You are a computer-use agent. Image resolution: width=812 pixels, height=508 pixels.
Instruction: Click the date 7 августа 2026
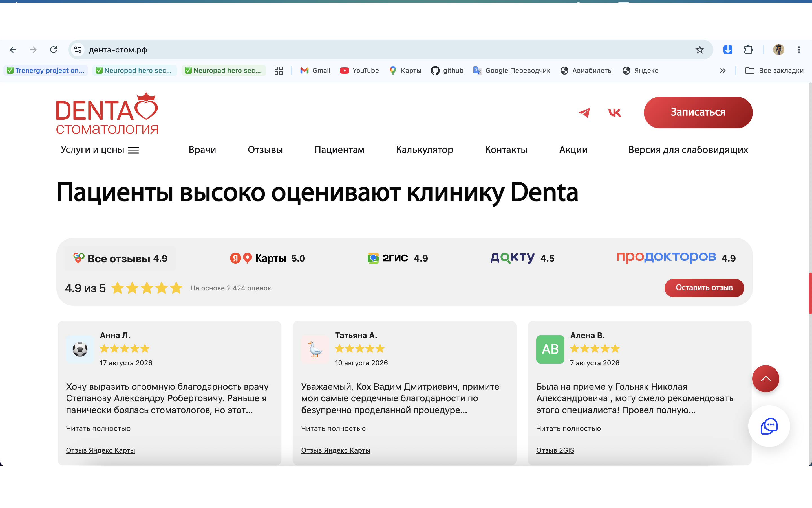tap(595, 363)
